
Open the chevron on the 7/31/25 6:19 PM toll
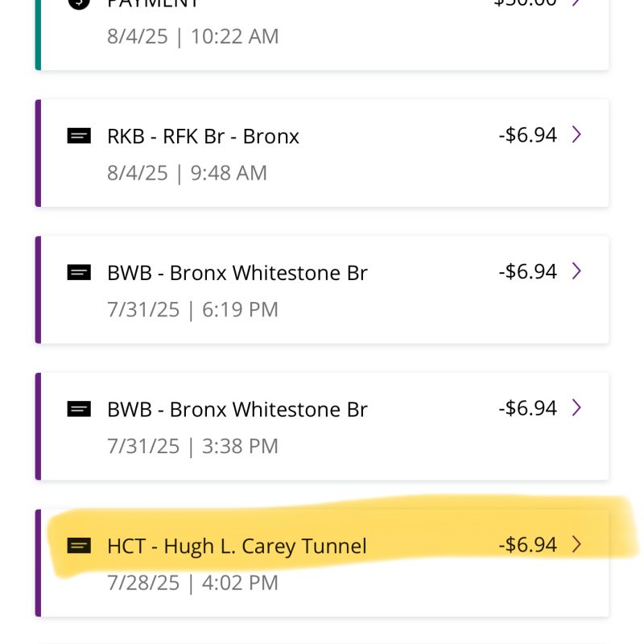pos(576,272)
